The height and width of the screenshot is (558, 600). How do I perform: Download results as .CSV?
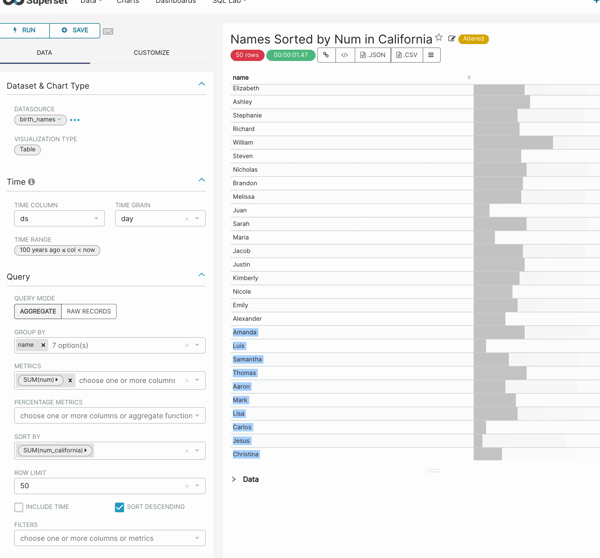pos(407,55)
